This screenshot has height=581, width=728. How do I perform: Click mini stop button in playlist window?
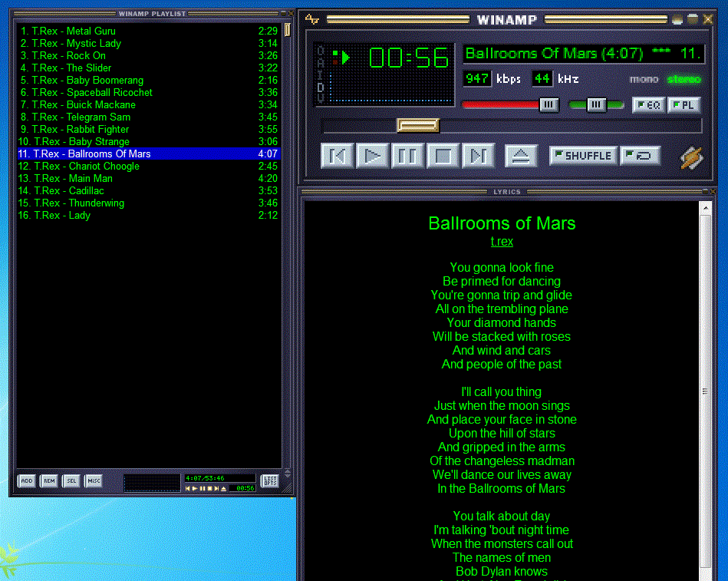(x=210, y=489)
